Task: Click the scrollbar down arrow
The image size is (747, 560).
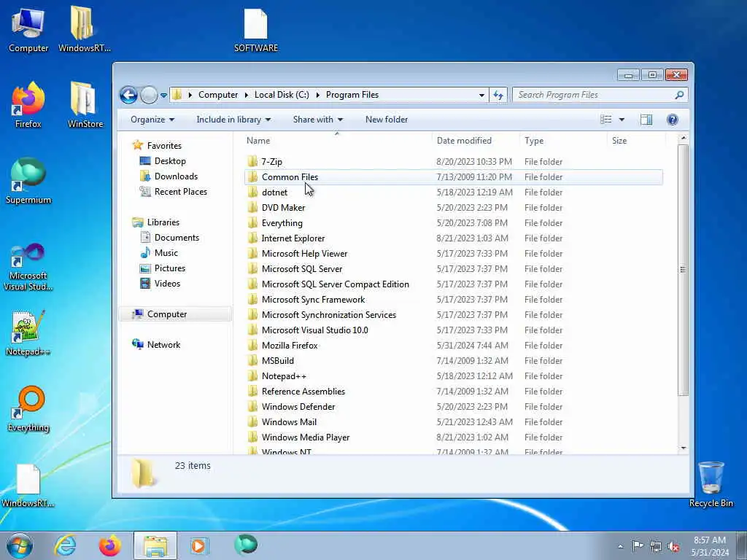Action: point(683,448)
